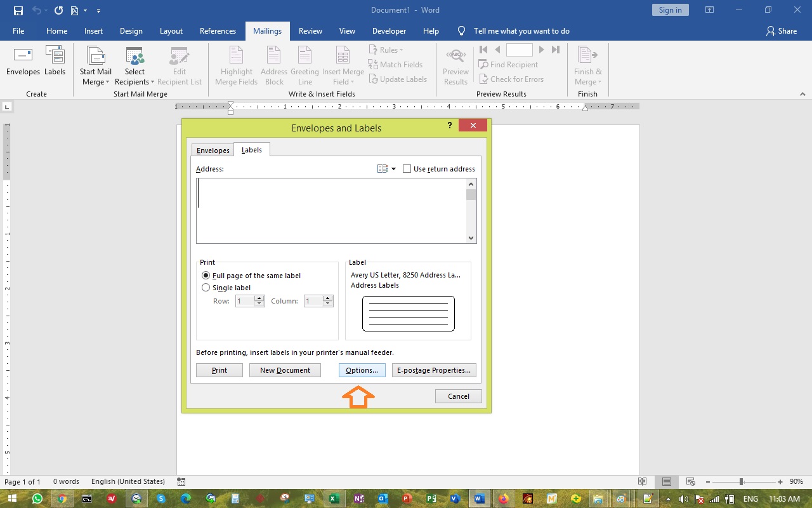Open the Start Mail Merge menu
812x508 pixels.
[95, 66]
